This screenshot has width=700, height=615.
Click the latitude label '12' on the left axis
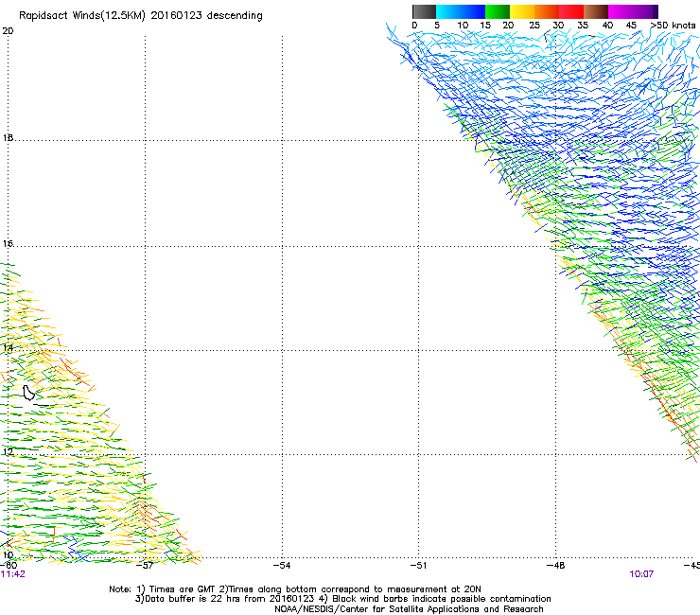[x=8, y=451]
